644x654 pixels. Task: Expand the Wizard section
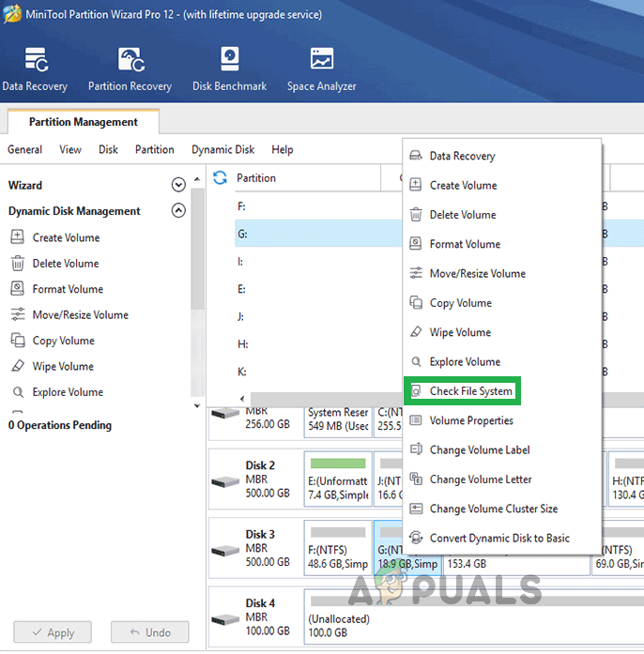(x=178, y=184)
